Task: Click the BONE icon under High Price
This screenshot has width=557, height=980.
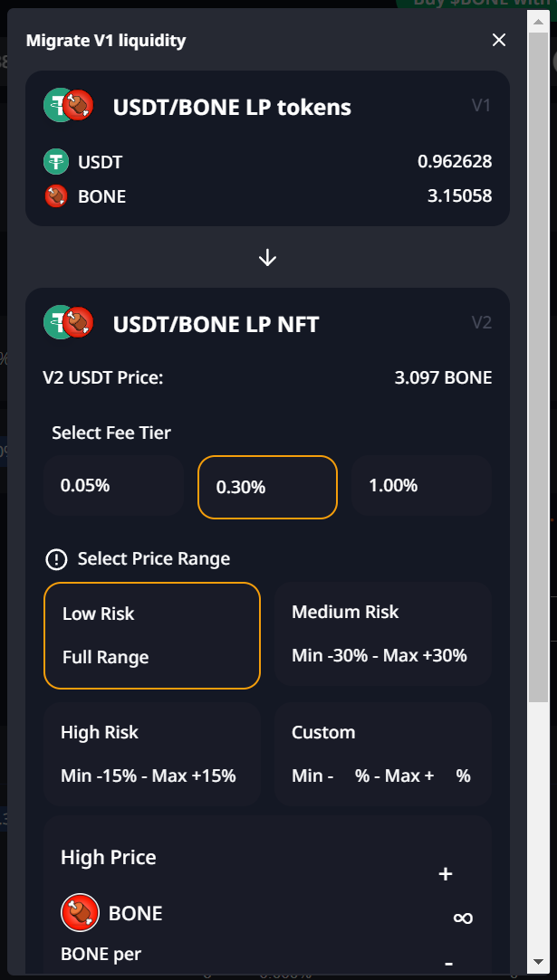Action: pyautogui.click(x=80, y=913)
